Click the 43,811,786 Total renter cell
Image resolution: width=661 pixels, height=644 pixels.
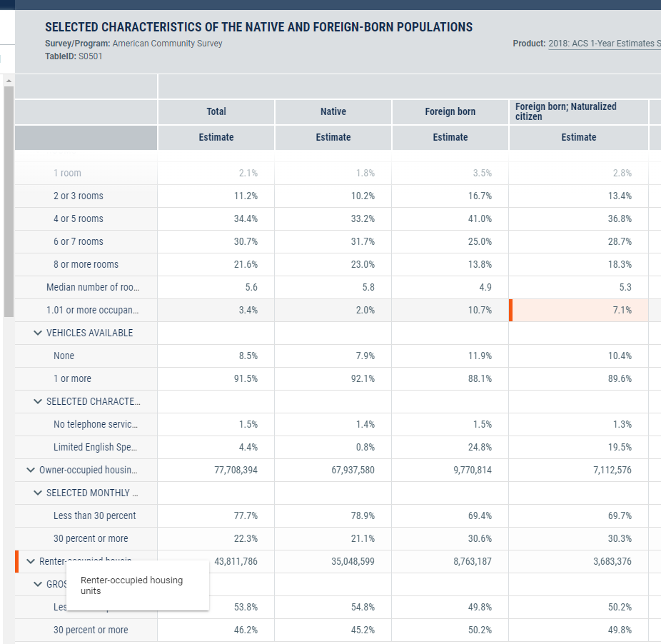click(236, 561)
